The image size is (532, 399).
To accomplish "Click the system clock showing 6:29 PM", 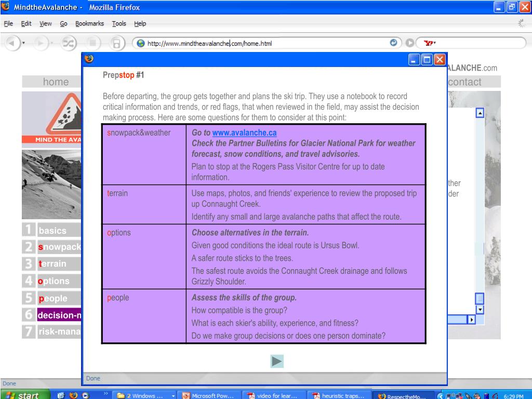I will point(513,396).
